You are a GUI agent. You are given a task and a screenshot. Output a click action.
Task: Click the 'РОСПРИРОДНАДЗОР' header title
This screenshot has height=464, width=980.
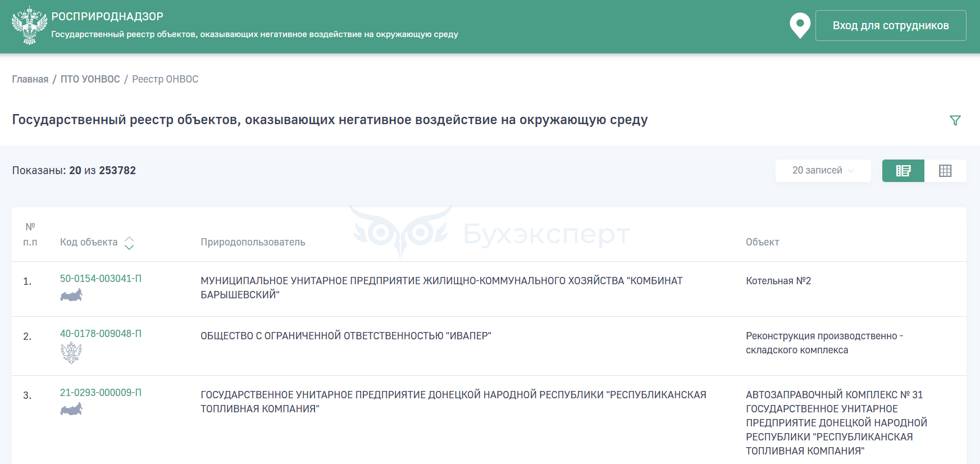click(x=107, y=17)
